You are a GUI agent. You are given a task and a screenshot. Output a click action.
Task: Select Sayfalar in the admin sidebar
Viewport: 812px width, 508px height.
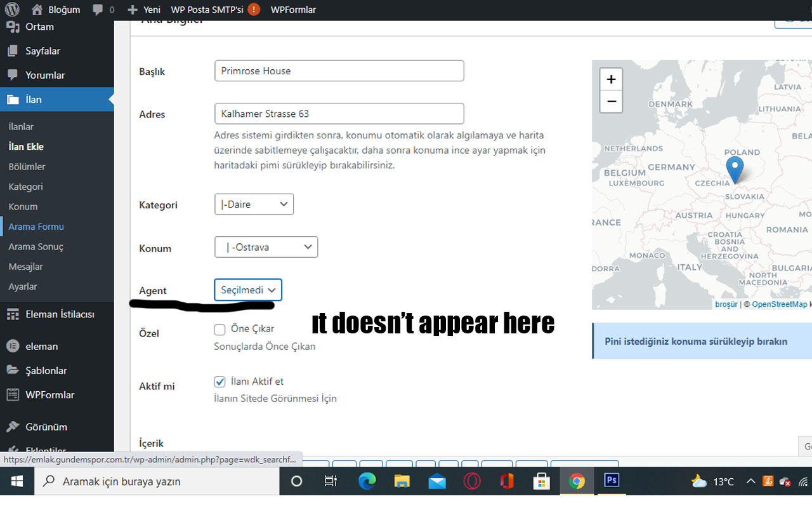coord(43,51)
